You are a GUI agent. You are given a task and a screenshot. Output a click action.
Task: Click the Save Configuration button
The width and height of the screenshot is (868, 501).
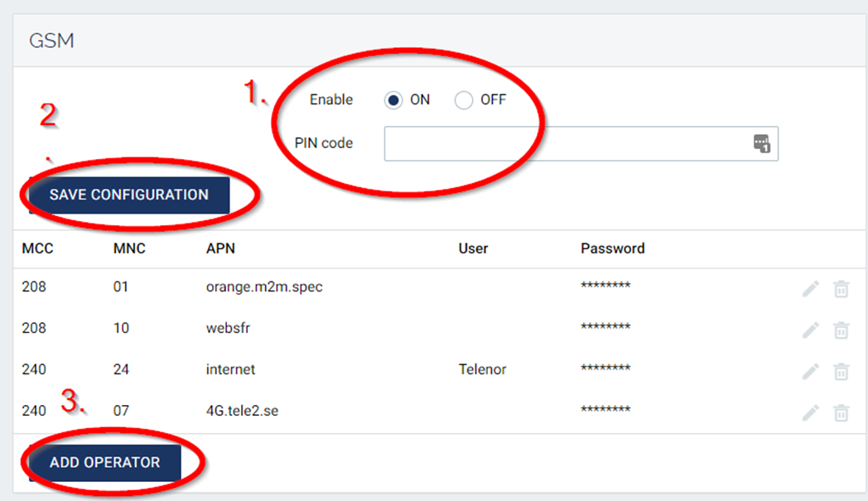[x=129, y=195]
